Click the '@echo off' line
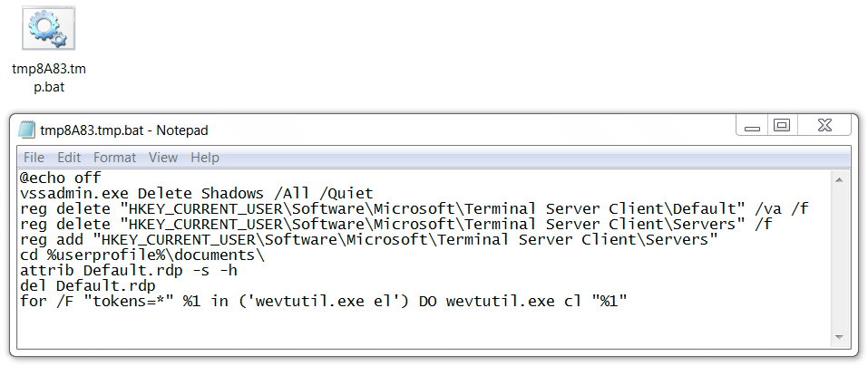868x366 pixels. (x=61, y=178)
